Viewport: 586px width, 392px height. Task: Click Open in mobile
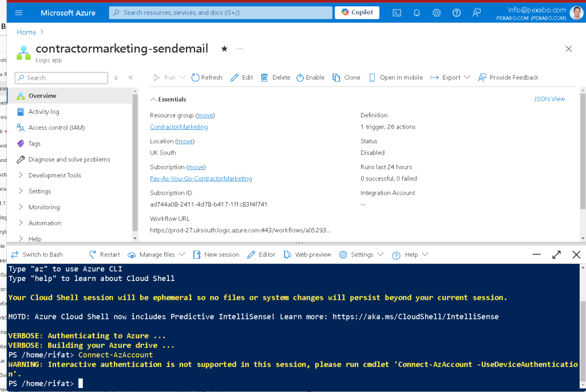point(396,77)
